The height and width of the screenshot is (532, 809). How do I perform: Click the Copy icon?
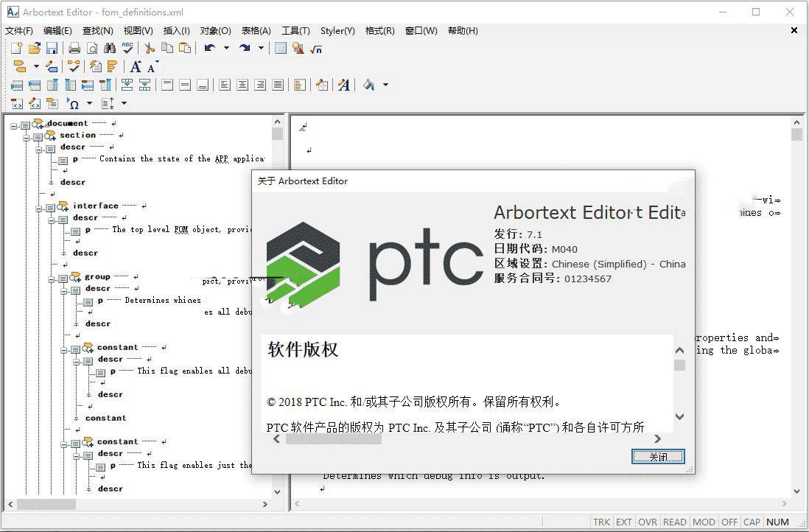click(x=167, y=49)
